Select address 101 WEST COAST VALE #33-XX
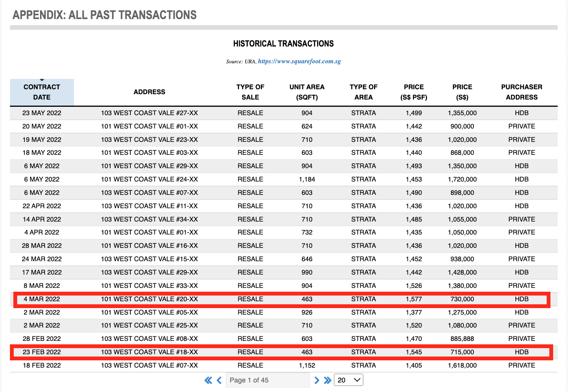Viewport: 568px width, 392px height. tap(149, 286)
